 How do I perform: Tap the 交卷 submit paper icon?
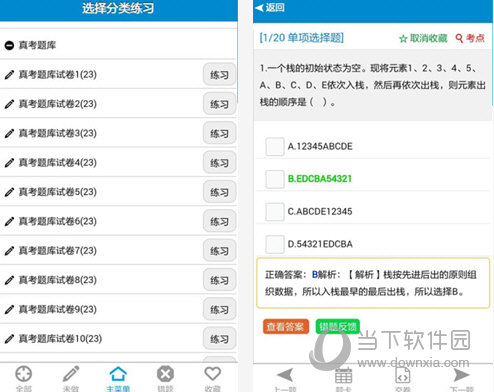tap(403, 375)
